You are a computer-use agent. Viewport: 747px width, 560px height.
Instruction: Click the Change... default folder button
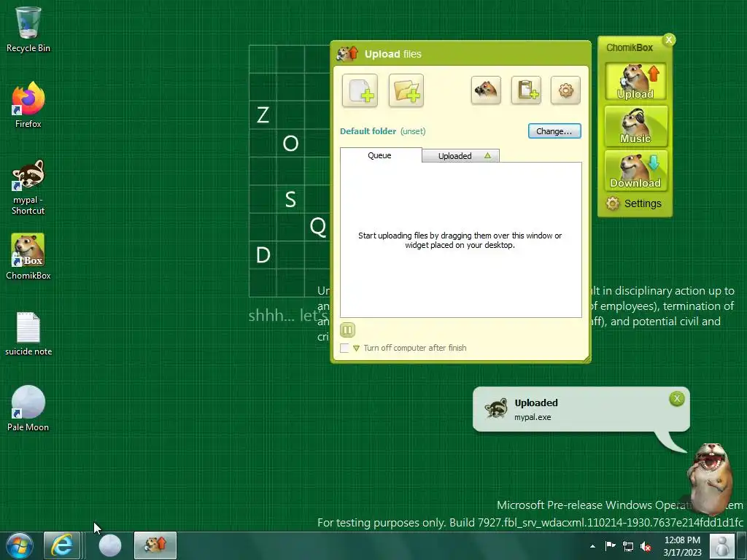(x=554, y=131)
